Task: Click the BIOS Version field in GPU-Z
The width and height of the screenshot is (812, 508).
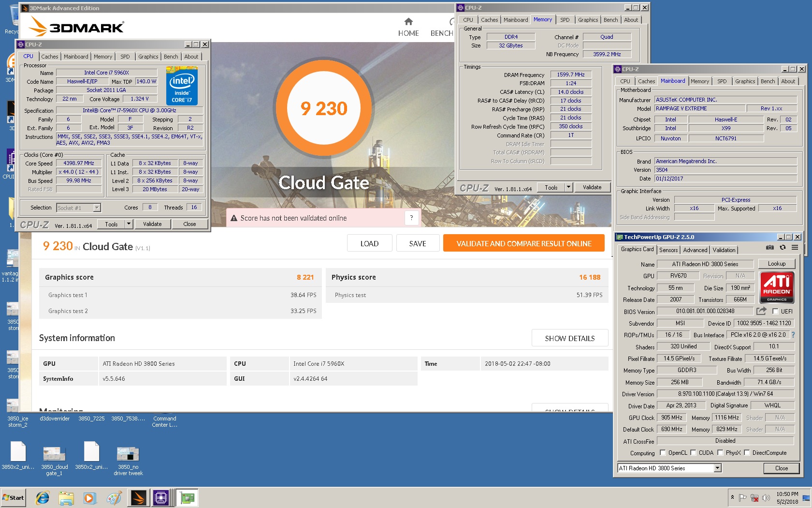Action: pyautogui.click(x=705, y=311)
